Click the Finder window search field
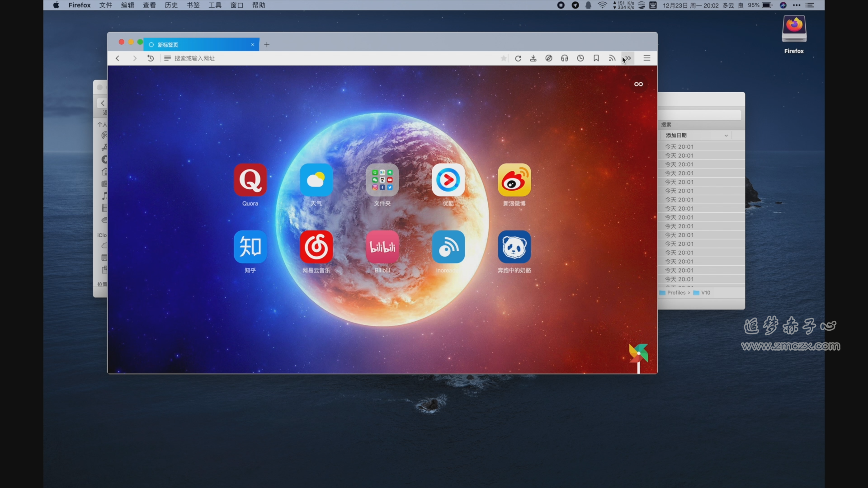Image resolution: width=868 pixels, height=488 pixels. coord(700,115)
